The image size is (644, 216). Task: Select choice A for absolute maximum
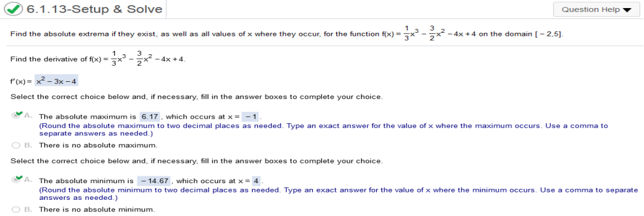[16, 116]
